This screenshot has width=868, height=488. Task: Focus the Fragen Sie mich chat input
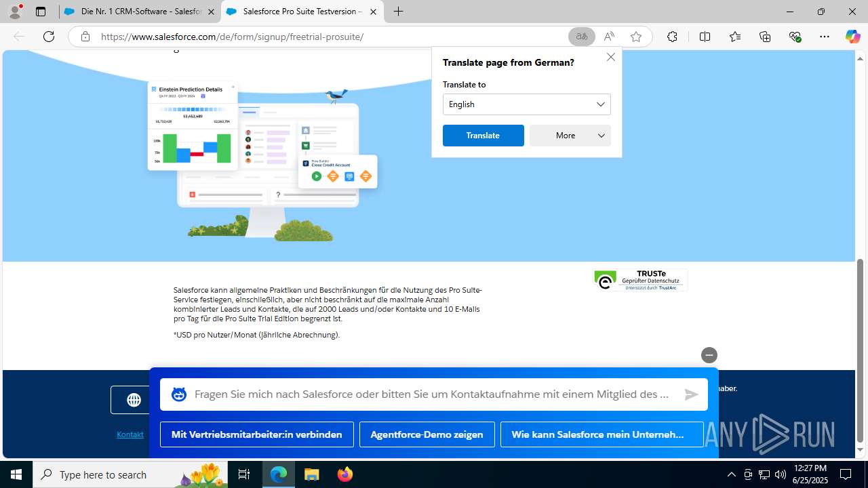(x=433, y=394)
